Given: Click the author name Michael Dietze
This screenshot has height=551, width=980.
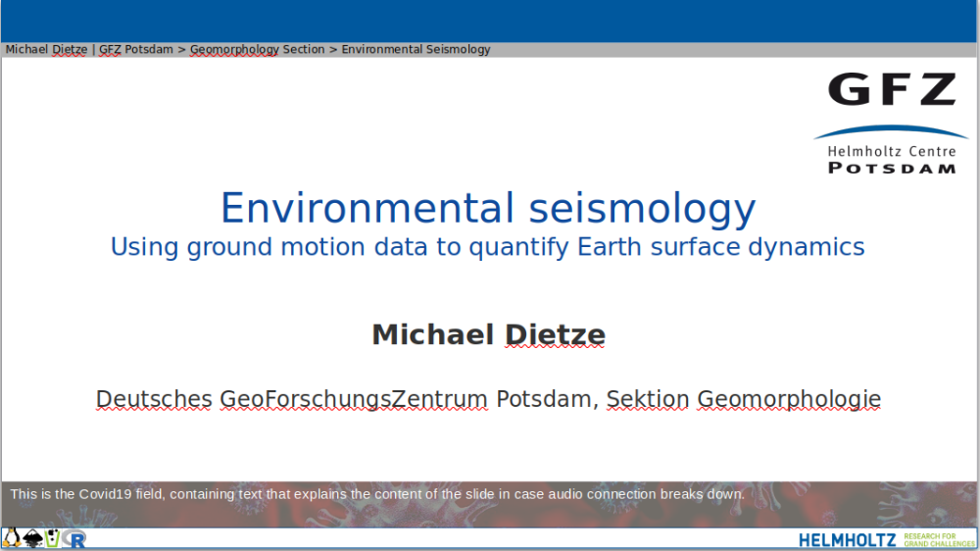Looking at the screenshot, I should 488,334.
